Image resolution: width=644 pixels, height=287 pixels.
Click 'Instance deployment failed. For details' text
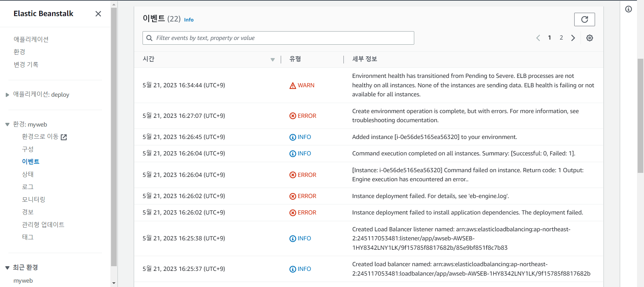pyautogui.click(x=431, y=196)
